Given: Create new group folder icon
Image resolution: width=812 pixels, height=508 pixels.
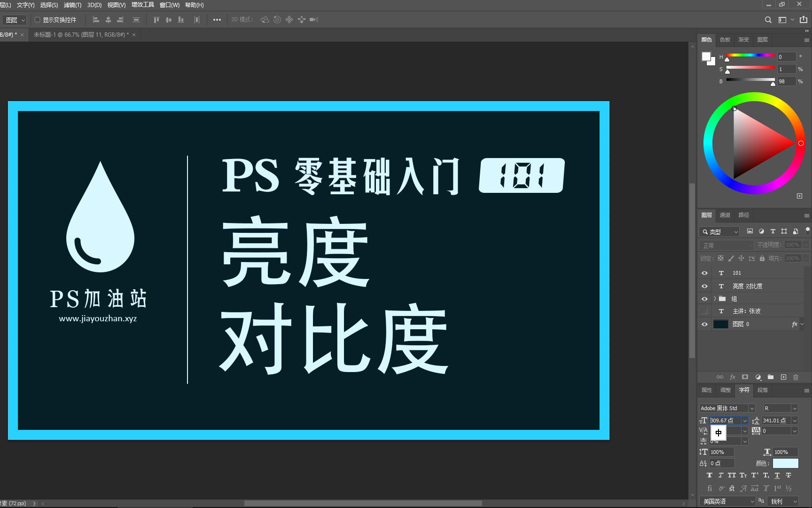Looking at the screenshot, I should tap(771, 377).
